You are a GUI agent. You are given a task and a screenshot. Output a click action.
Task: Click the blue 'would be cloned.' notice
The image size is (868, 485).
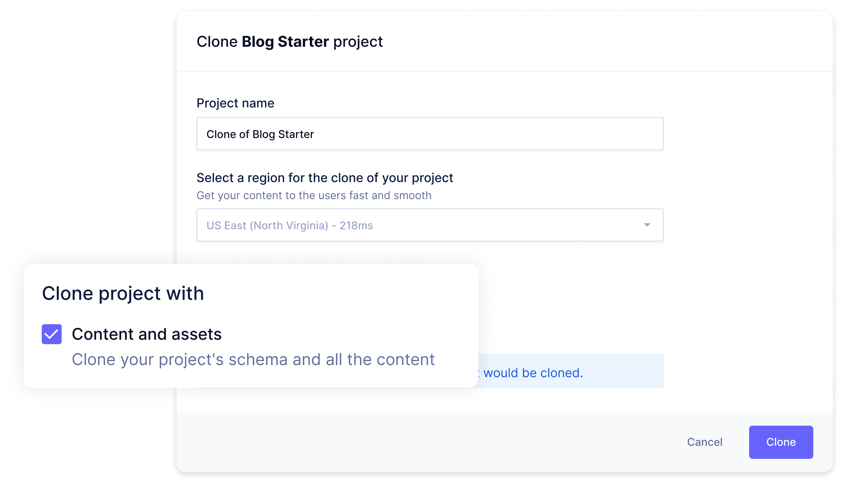(533, 373)
